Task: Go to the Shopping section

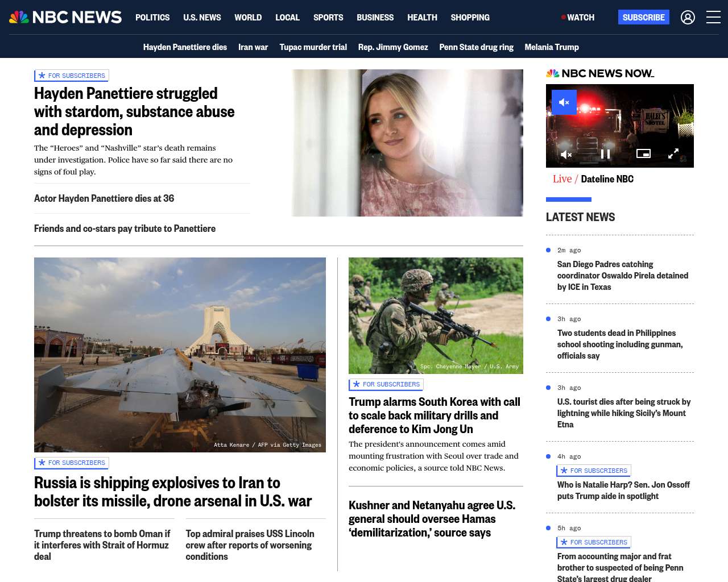Action: 470,18
